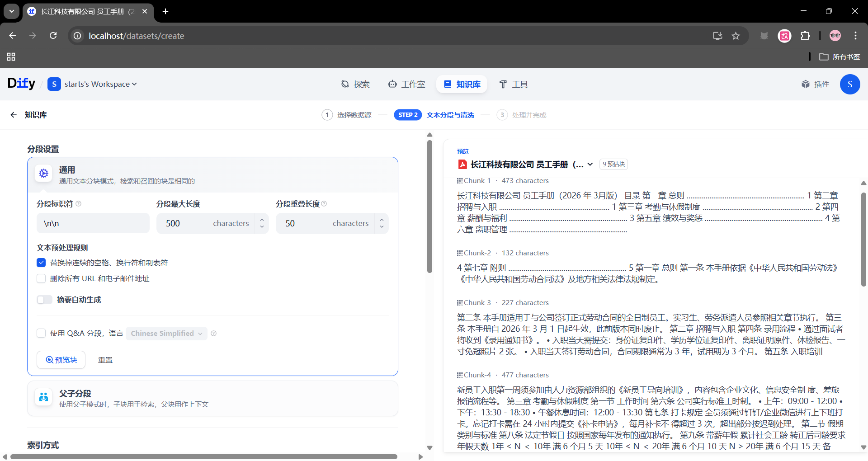
Task: Open the user avatar S menu
Action: point(850,84)
